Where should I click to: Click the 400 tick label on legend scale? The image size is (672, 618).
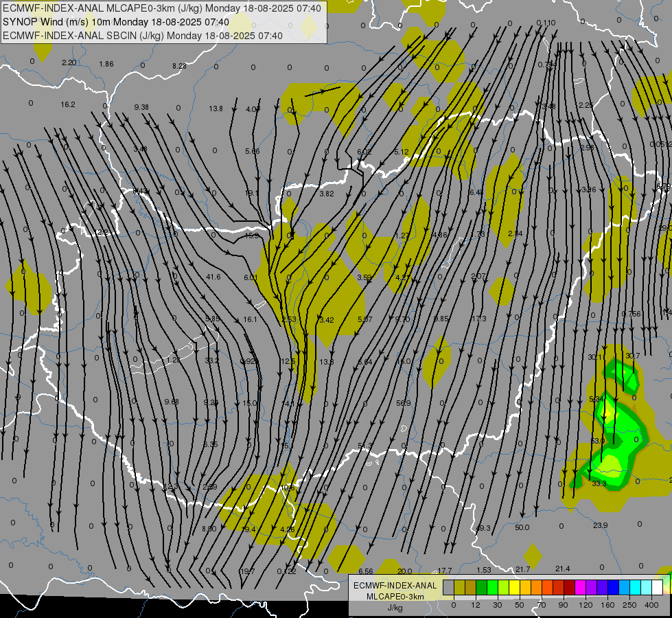click(x=651, y=605)
